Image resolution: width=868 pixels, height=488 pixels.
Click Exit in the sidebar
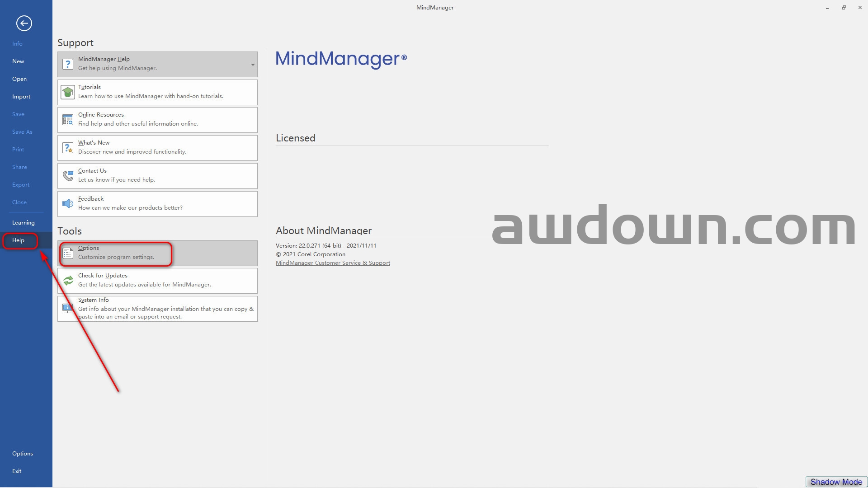[x=17, y=471]
